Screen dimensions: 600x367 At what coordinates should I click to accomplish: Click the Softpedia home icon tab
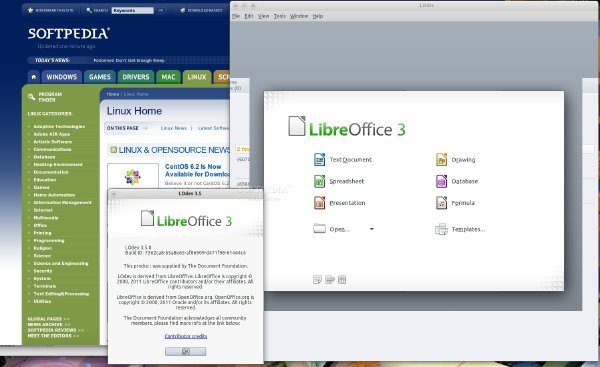click(34, 77)
